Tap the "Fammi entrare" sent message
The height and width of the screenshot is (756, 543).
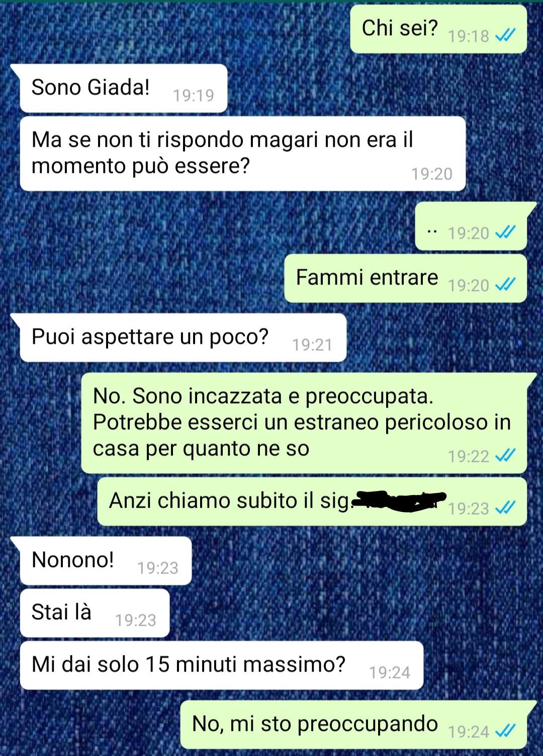coord(406,278)
